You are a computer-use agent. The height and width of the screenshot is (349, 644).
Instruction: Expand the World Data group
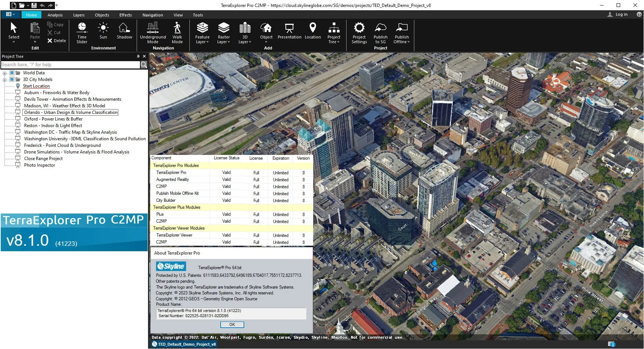[5, 73]
